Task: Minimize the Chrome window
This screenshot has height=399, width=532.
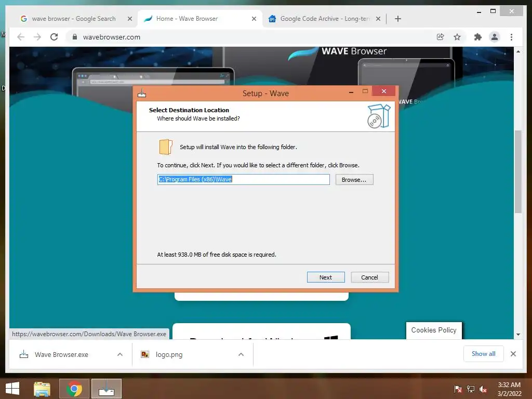Action: 478,11
